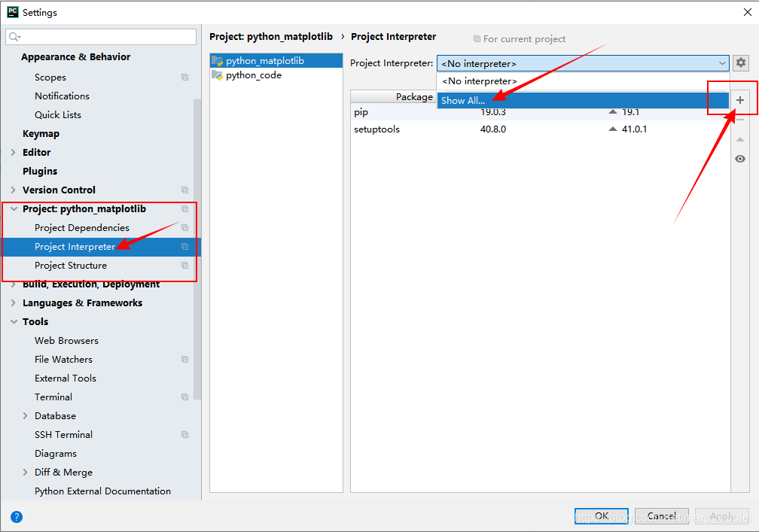Open Project Structure settings
This screenshot has width=759, height=532.
[71, 266]
